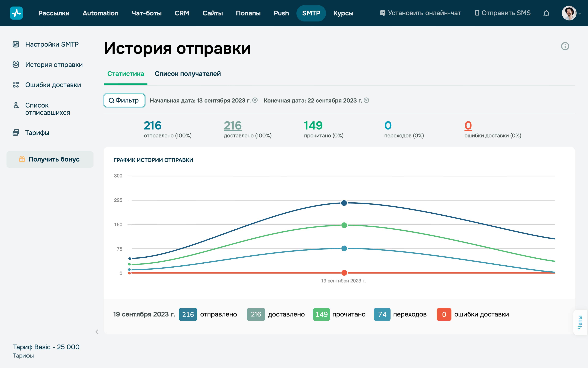Click the teal 74 переходов legend badge
The image size is (588, 368).
[382, 314]
